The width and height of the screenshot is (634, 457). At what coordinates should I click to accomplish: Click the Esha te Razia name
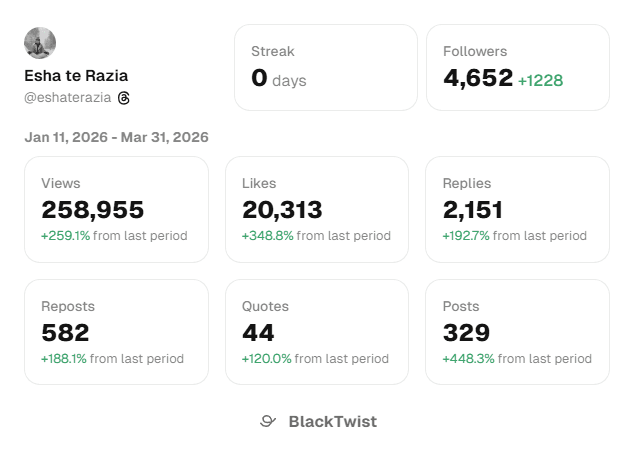click(76, 75)
